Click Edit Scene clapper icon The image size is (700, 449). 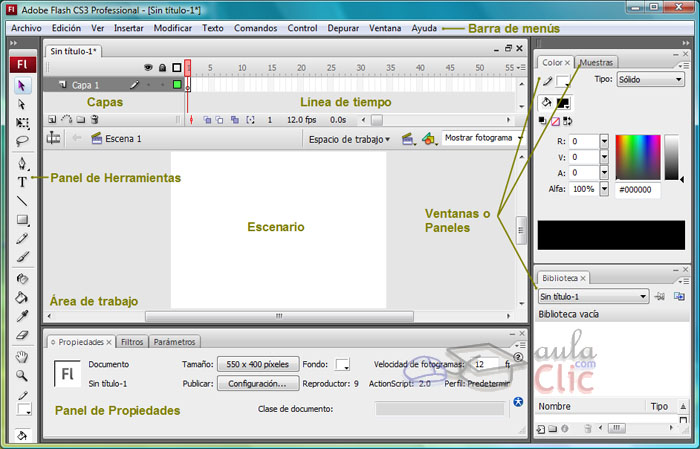tap(407, 139)
